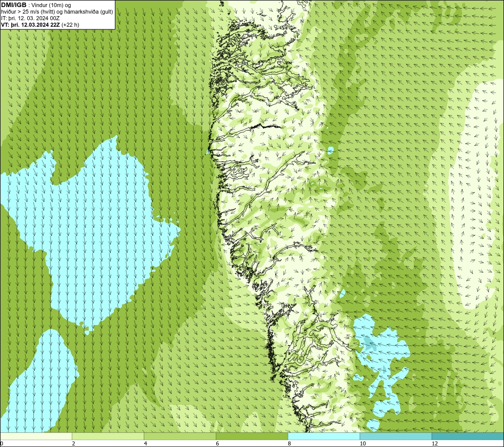Screen dimensions: 504x447
Task: Click the 4–6 m/s green legend swatch
Action: [180, 436]
